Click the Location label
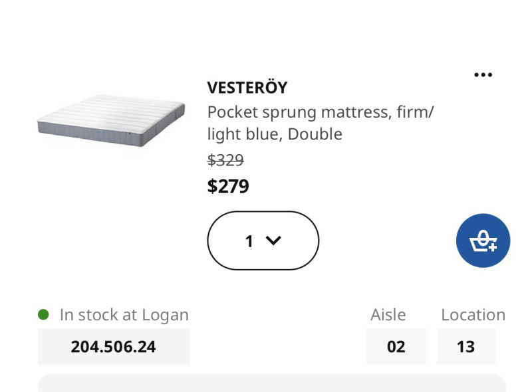Viewport: 532px width, 392px height. tap(473, 315)
